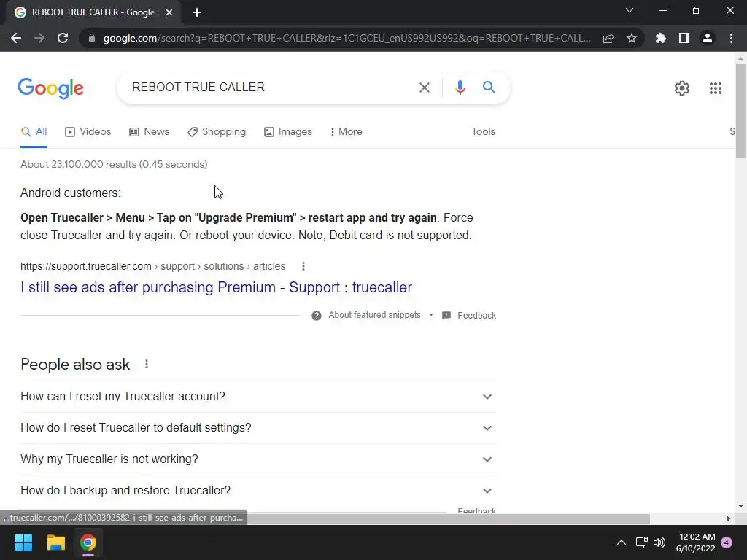Open the 'I still see ads after purchasing Premium' link
Screen dimensions: 747x560
[x=216, y=287]
